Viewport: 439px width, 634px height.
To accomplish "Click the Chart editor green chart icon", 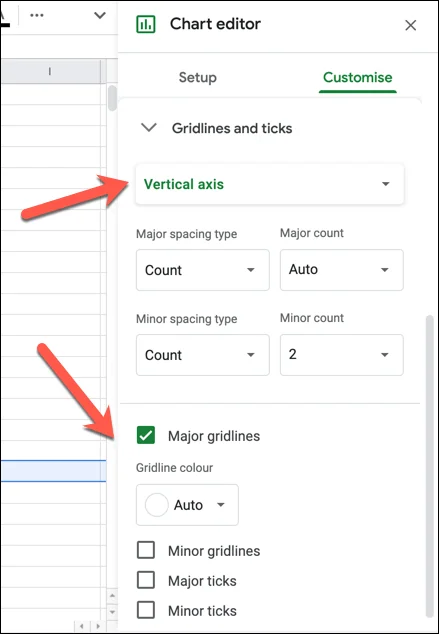I will click(x=146, y=24).
